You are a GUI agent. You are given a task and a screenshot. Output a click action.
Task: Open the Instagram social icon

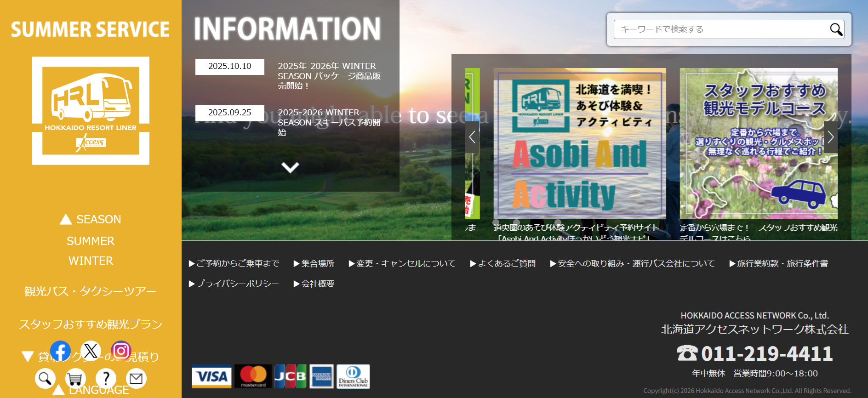121,351
